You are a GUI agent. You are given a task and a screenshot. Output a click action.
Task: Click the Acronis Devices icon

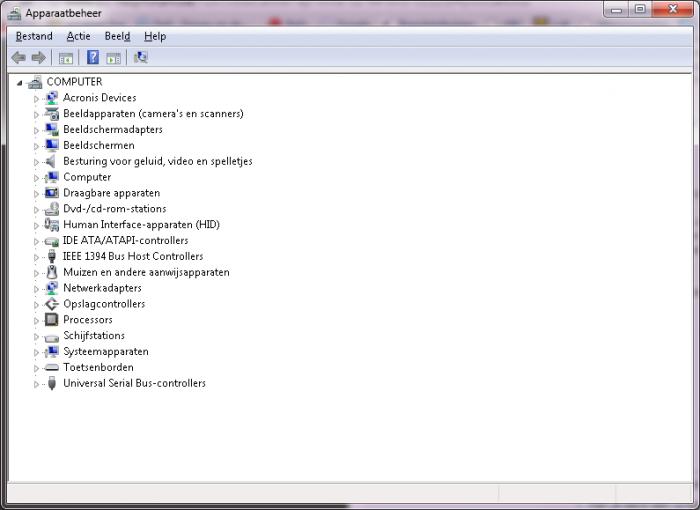pyautogui.click(x=52, y=98)
